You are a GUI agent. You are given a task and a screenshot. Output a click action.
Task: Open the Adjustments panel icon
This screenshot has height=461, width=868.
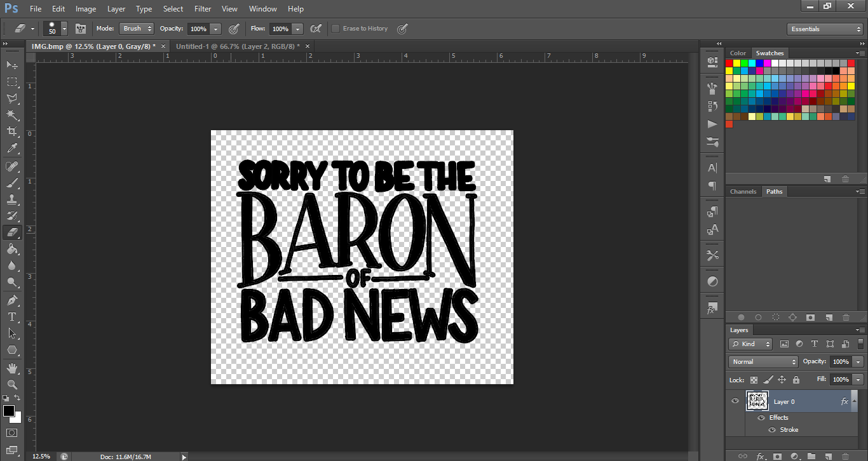(x=712, y=281)
